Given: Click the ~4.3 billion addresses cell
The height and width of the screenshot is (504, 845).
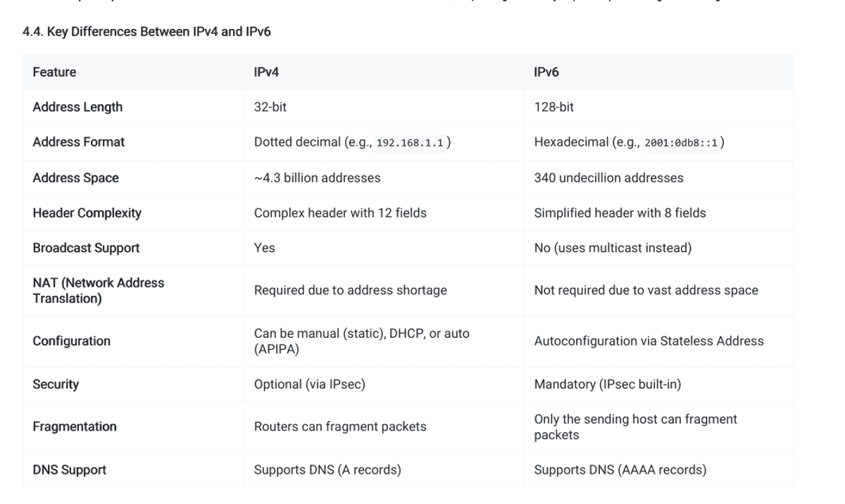Looking at the screenshot, I should click(x=317, y=178).
